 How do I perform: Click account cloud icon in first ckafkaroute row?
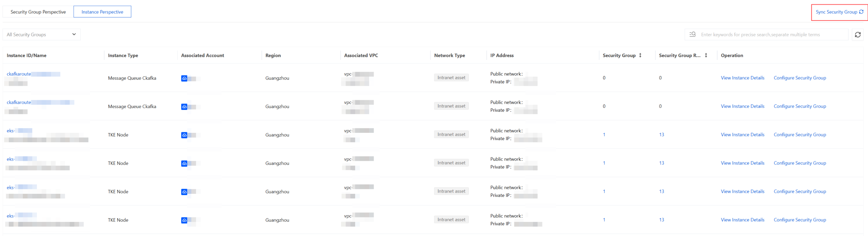(184, 78)
